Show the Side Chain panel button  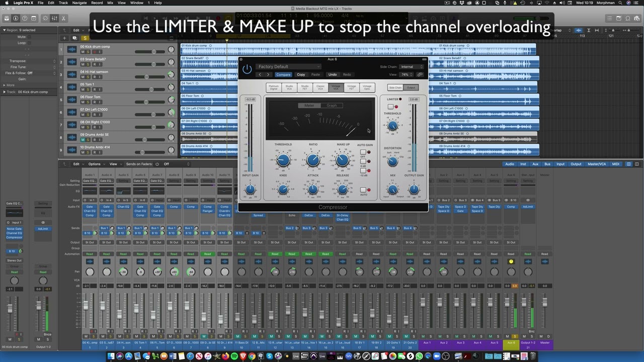[x=395, y=87]
